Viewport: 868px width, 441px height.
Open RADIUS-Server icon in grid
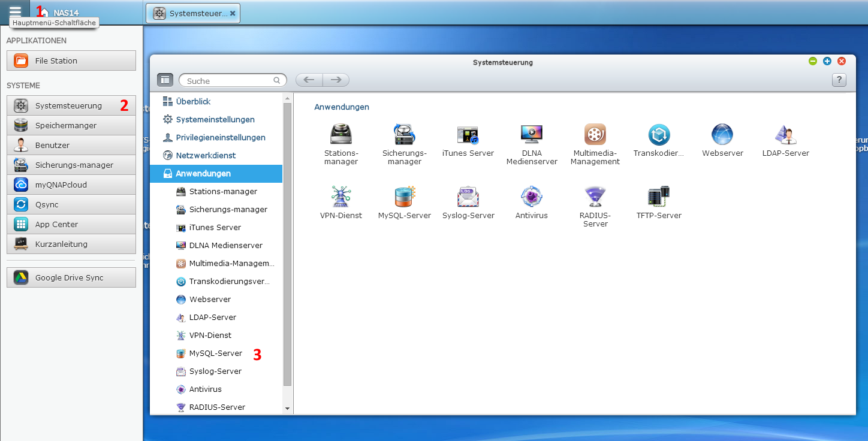(595, 197)
